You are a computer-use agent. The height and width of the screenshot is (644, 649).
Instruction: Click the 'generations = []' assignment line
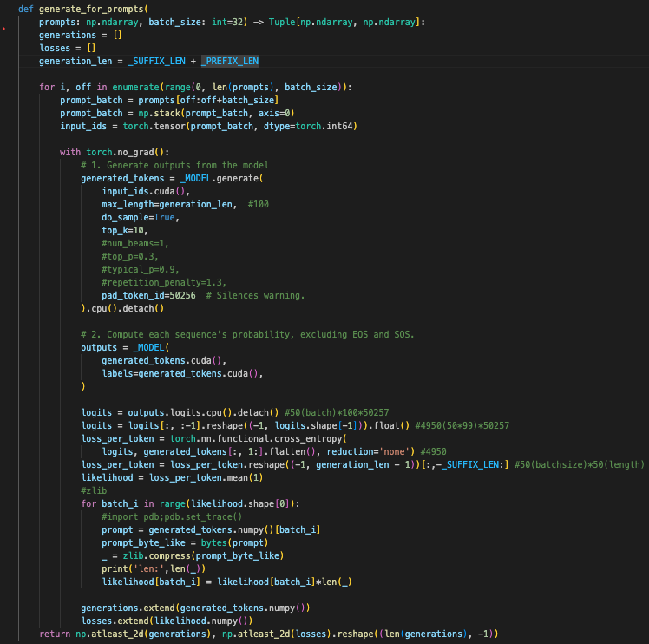[x=81, y=36]
